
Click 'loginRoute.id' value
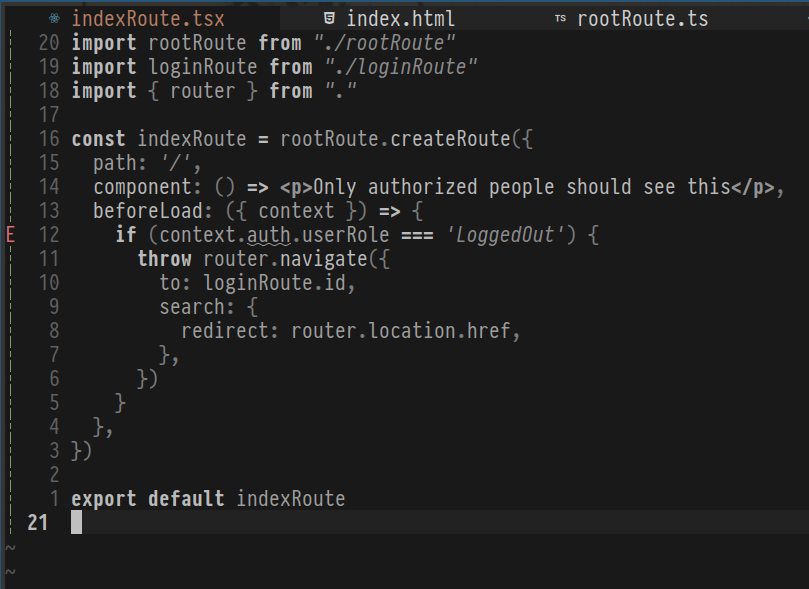pos(274,283)
